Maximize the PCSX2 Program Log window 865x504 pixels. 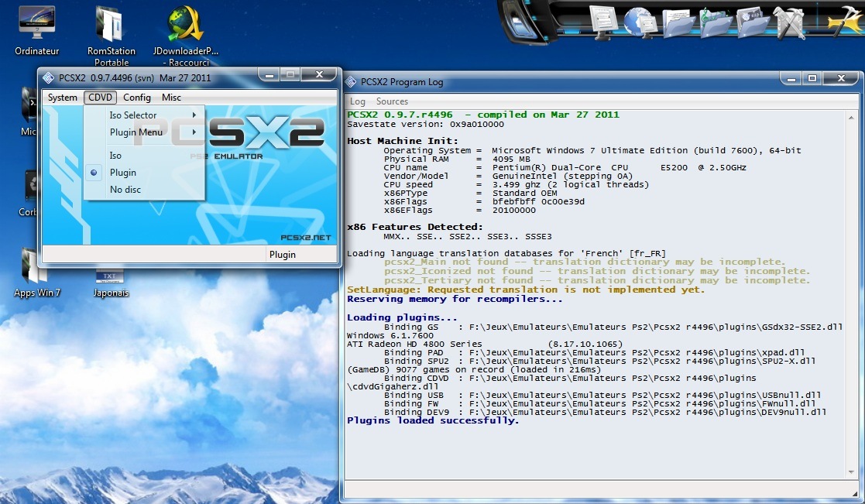click(812, 79)
